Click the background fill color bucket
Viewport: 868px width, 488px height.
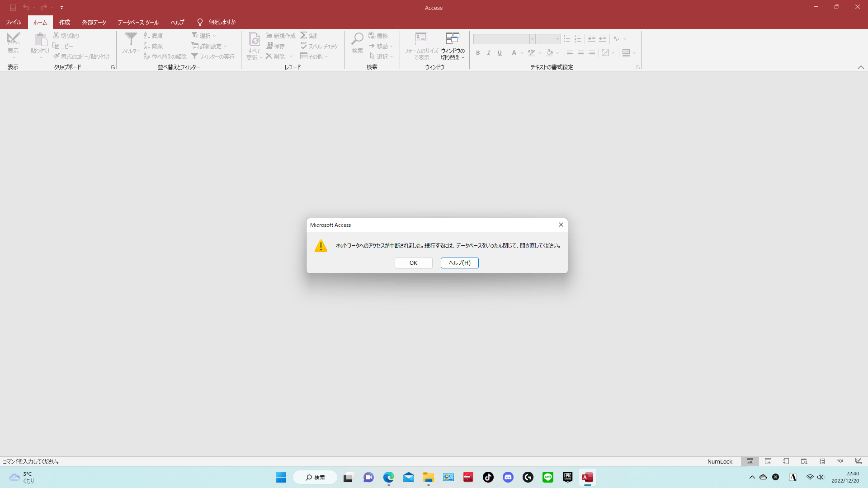(549, 53)
